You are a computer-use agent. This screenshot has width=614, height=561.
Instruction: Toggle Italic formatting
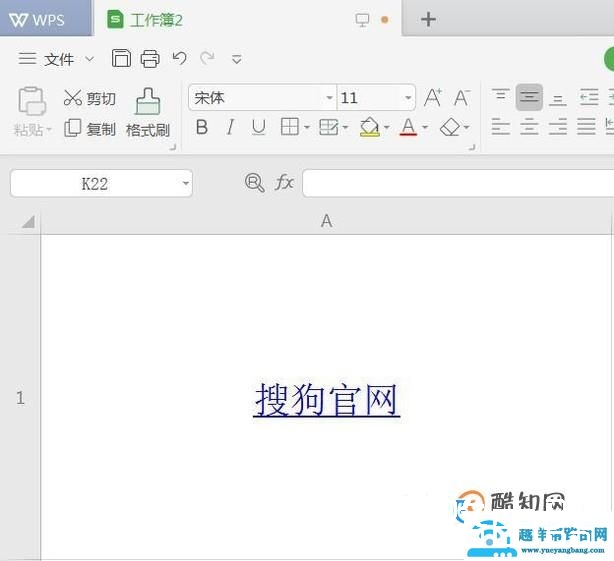point(230,127)
